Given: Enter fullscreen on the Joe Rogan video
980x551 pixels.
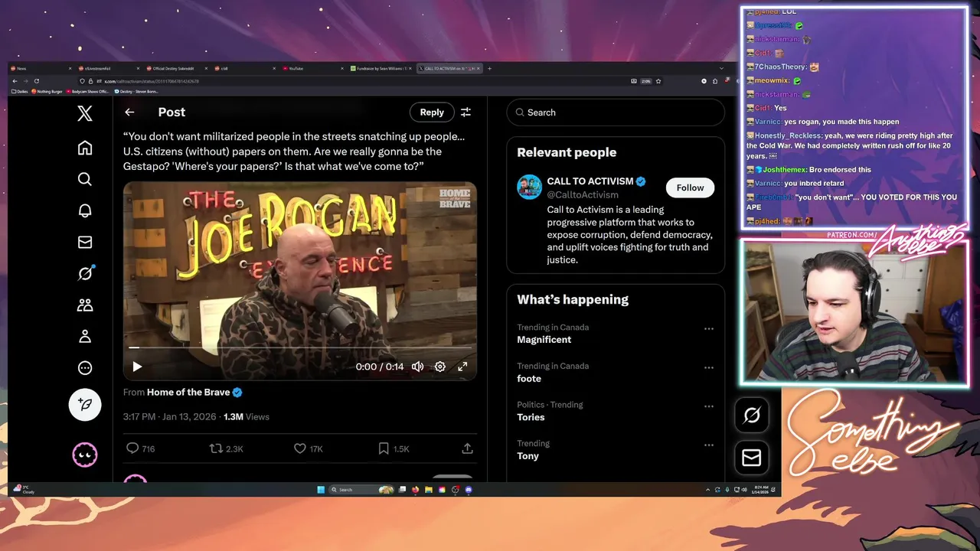Looking at the screenshot, I should point(462,367).
